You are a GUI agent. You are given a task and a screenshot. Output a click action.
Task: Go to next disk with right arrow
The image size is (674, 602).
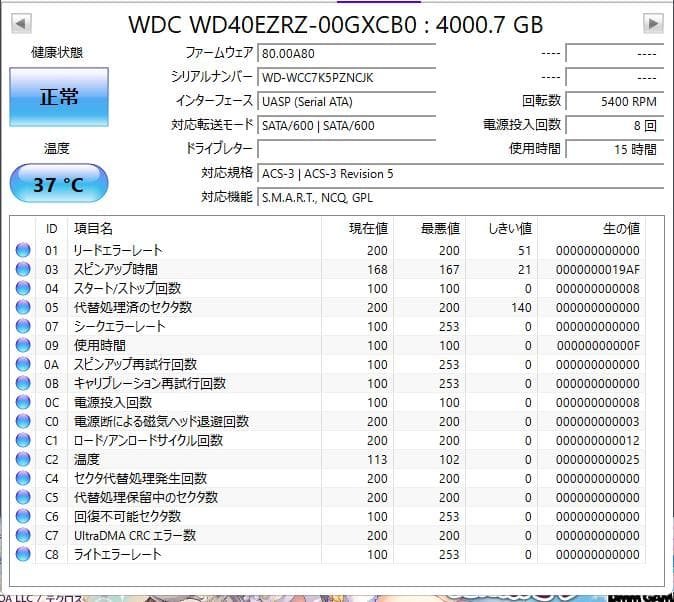coord(653,23)
